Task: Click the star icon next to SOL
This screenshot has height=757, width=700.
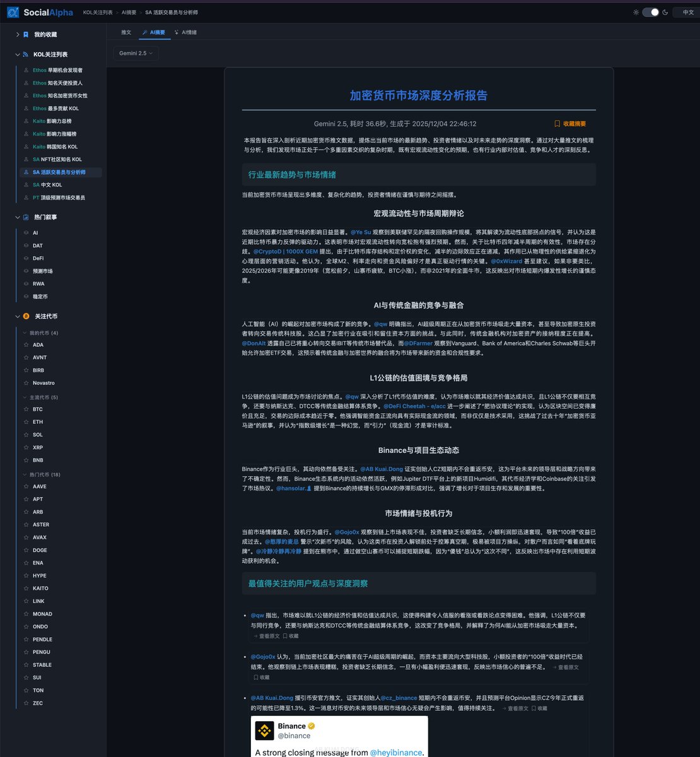Action: pyautogui.click(x=26, y=435)
